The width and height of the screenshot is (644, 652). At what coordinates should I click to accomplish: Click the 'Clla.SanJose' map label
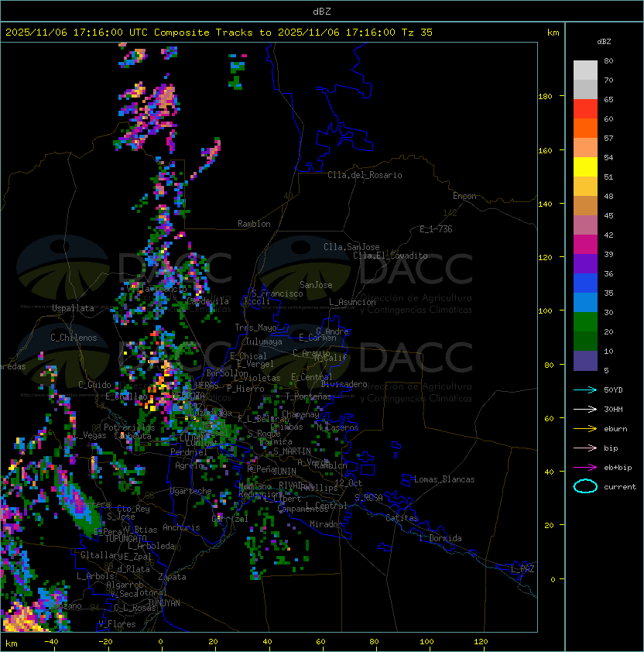point(351,247)
